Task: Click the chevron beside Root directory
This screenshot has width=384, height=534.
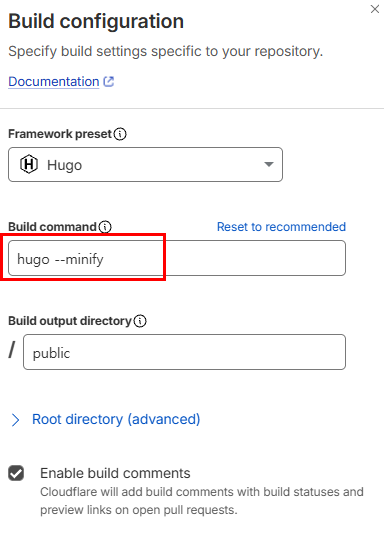Action: pos(15,420)
